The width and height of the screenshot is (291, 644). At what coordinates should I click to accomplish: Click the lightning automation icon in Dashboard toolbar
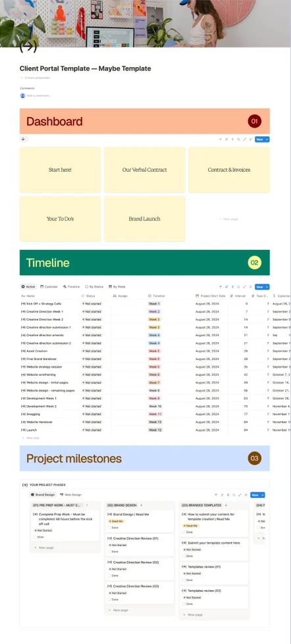pos(232,139)
